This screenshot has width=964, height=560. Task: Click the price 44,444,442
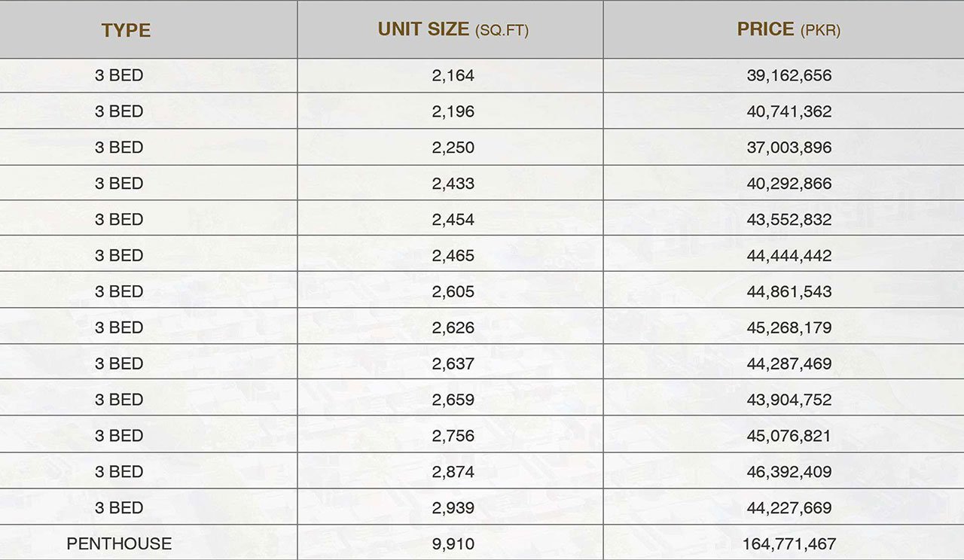[789, 256]
